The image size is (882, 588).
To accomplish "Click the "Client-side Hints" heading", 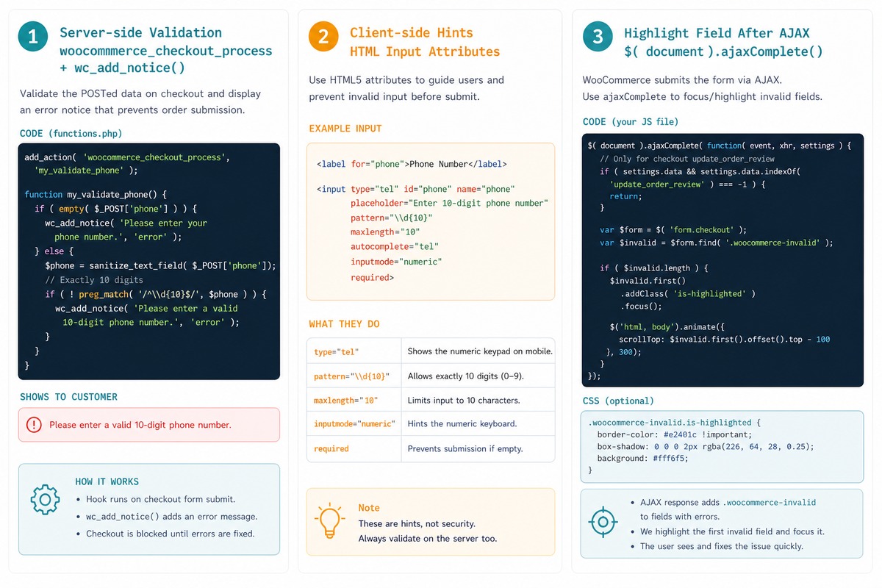I will [x=412, y=32].
